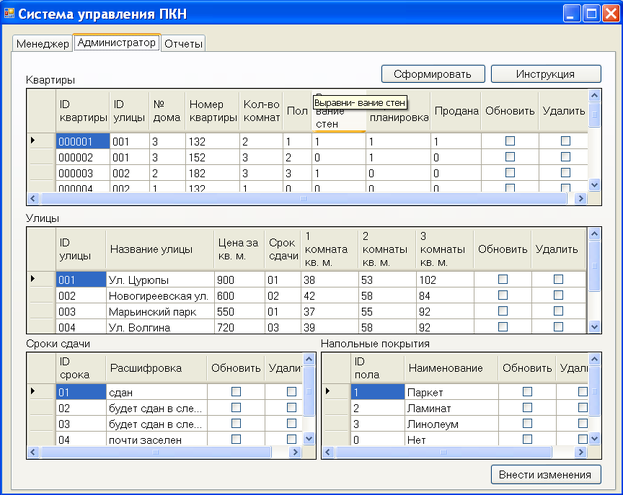The width and height of the screenshot is (623, 495).
Task: Check Обновить for apartment 000001
Action: pyautogui.click(x=510, y=142)
